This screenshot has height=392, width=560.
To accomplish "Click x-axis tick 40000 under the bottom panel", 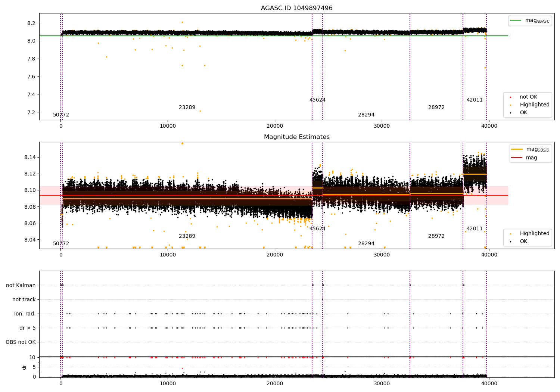I will [489, 384].
